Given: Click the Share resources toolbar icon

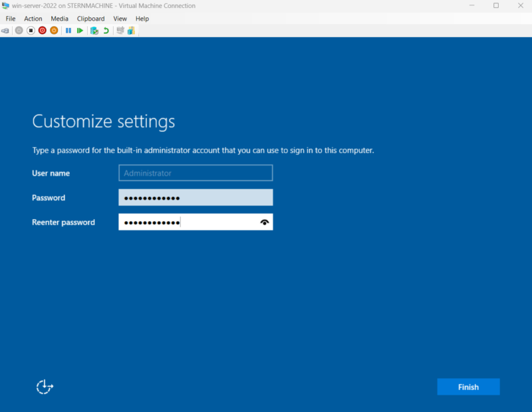Looking at the screenshot, I should point(131,31).
